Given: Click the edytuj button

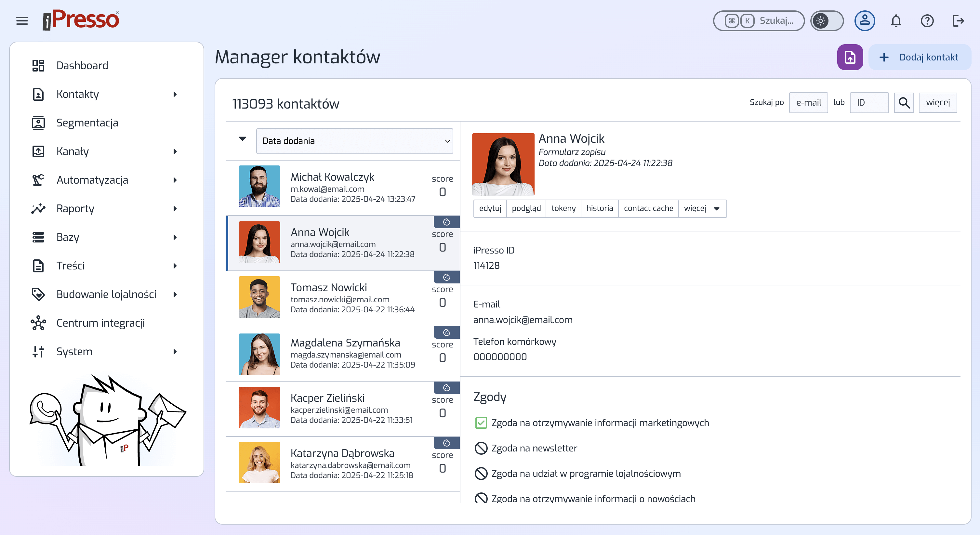Looking at the screenshot, I should click(x=490, y=208).
